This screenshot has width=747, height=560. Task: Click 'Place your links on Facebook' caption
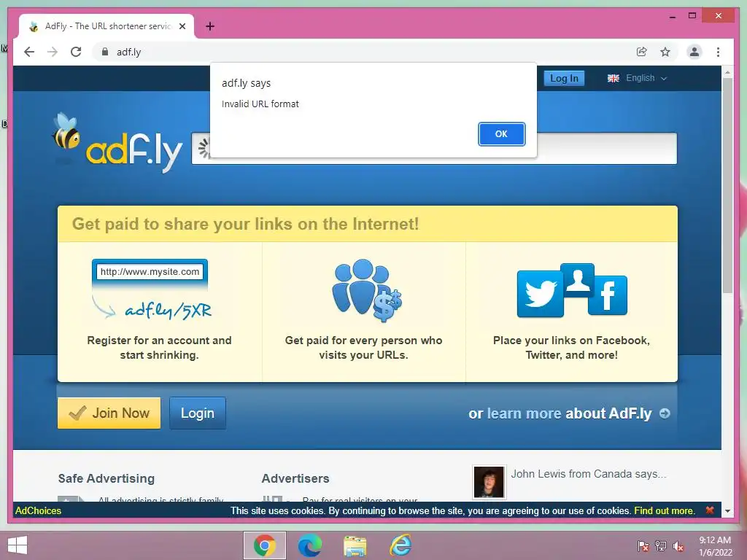click(x=572, y=348)
